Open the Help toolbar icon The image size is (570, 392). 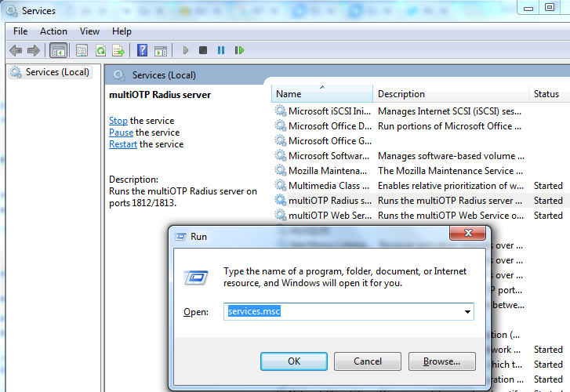142,50
